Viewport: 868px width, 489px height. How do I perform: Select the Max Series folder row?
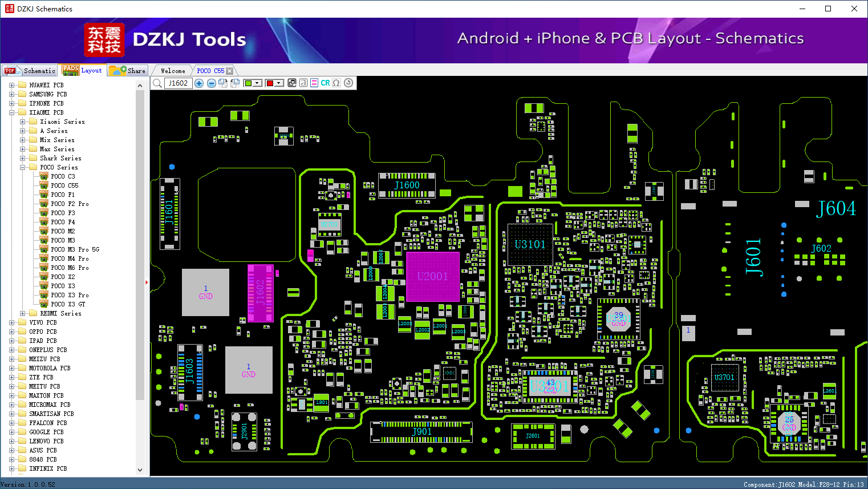(x=52, y=149)
